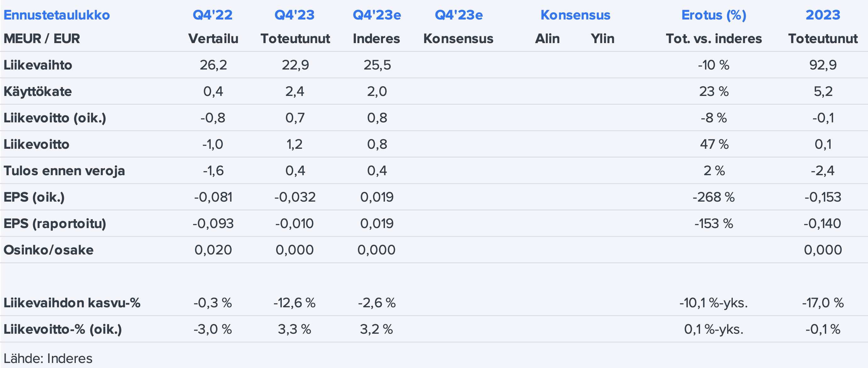This screenshot has height=368, width=868.
Task: Click the Osinko/osake row label
Action: (48, 250)
